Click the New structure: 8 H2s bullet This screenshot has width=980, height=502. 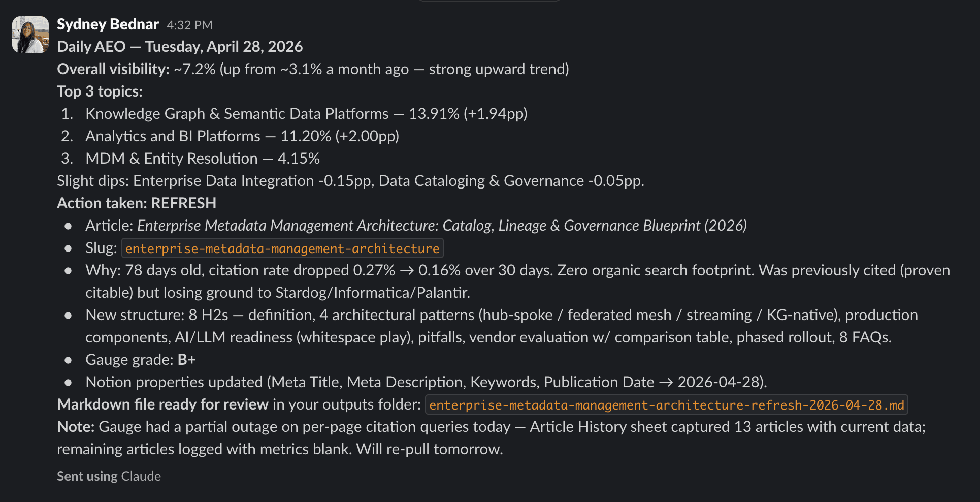(x=502, y=326)
